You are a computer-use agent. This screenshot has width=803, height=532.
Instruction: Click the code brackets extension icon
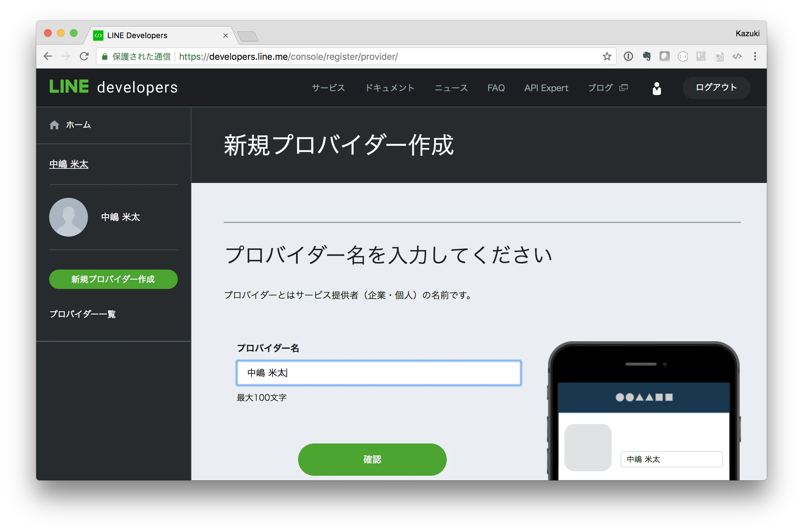pos(737,56)
